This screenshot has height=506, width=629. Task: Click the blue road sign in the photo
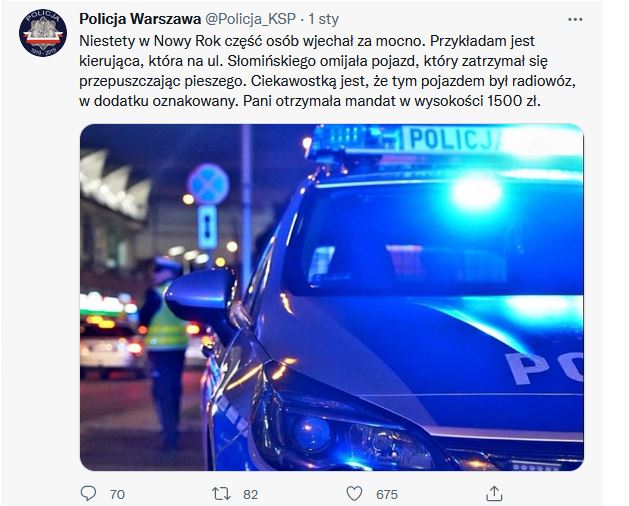tap(208, 184)
